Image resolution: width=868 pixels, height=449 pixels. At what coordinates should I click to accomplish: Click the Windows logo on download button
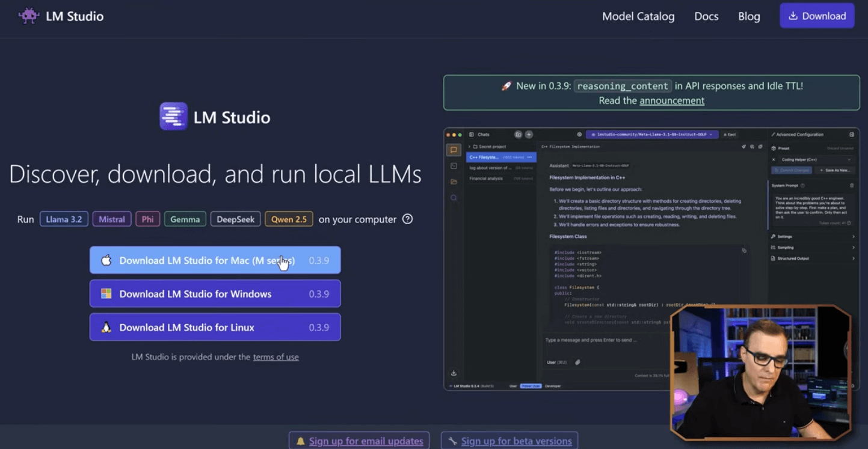106,294
